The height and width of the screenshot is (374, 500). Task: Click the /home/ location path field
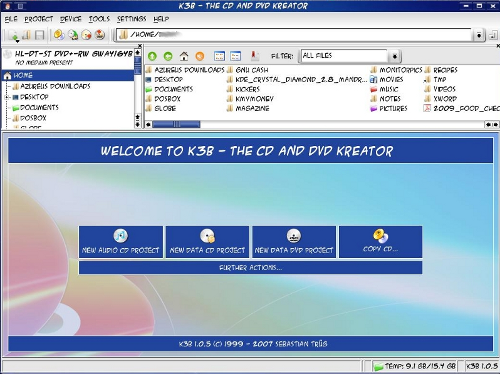point(294,35)
